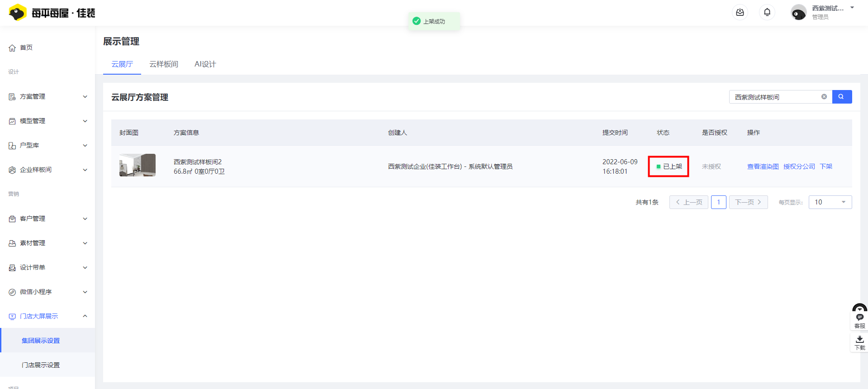
Task: Expand 素材管理 menu chevron
Action: 85,243
